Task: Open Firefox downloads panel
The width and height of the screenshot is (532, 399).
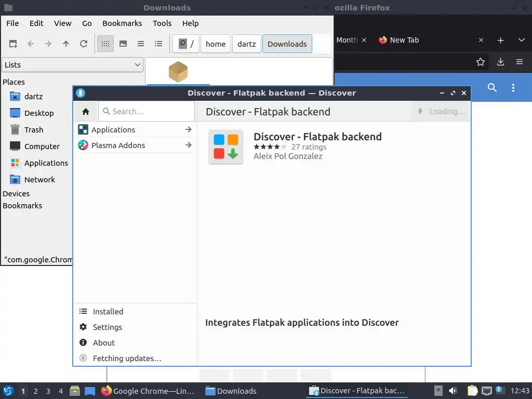Action: pos(500,62)
